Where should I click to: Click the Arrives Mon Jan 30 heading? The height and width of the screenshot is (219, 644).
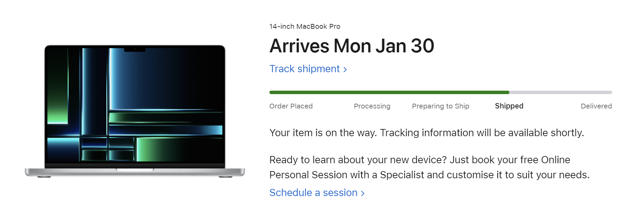tap(352, 46)
